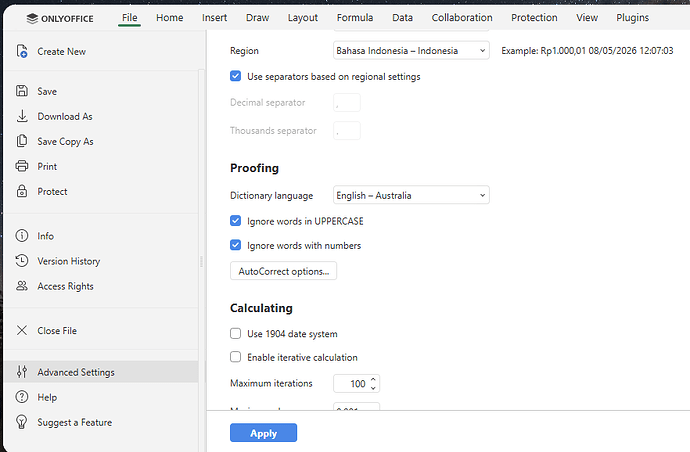
Task: Click the Proofing section heading
Action: (x=254, y=168)
